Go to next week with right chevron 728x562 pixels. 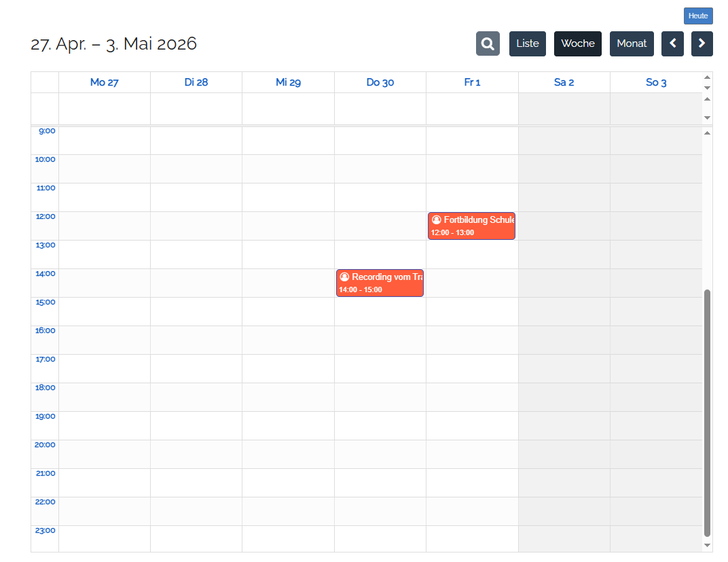(702, 43)
